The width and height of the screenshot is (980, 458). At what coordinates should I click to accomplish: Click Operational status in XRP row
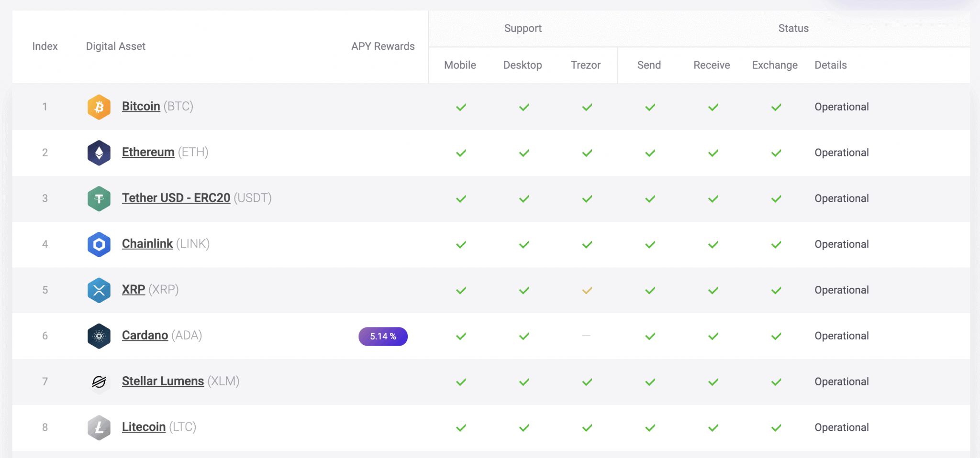[842, 290]
